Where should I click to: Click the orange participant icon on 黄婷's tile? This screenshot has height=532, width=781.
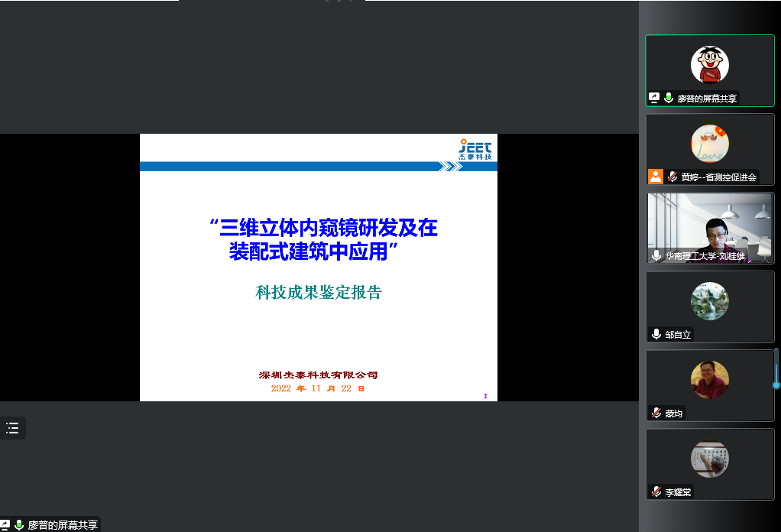(655, 177)
